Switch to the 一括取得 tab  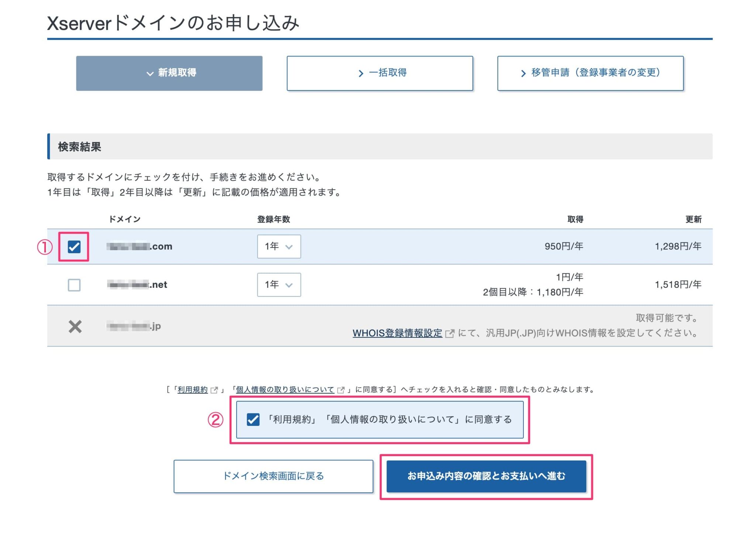tap(379, 73)
